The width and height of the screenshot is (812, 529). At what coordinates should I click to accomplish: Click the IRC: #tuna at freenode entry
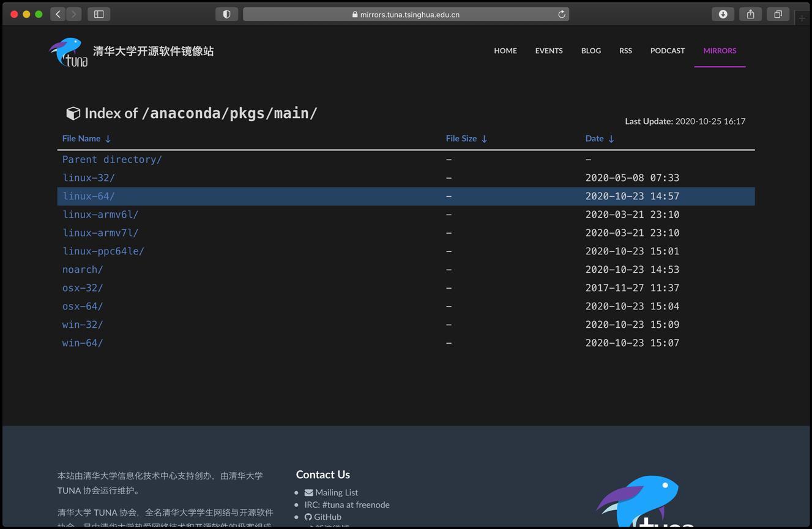coord(347,505)
